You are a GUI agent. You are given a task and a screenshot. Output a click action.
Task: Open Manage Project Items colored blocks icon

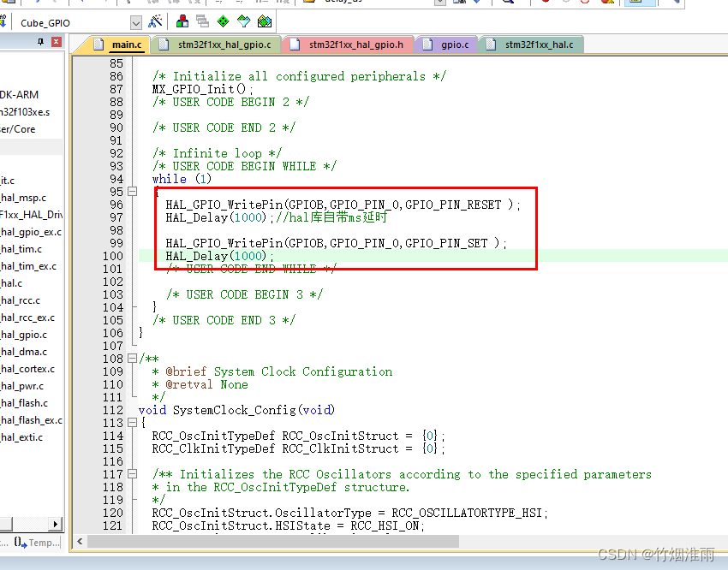coord(182,21)
